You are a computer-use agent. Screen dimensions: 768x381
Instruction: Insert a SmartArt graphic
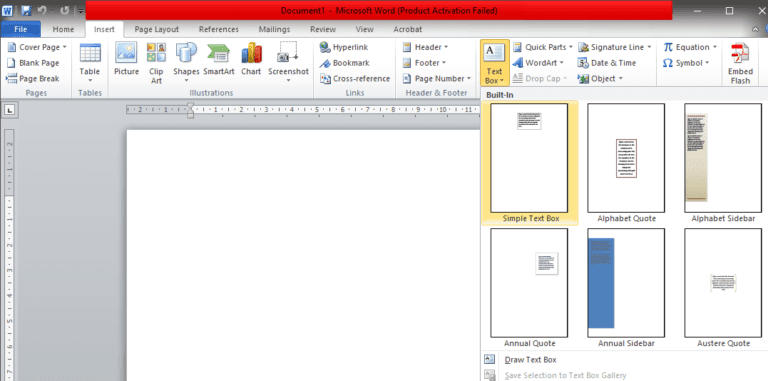pyautogui.click(x=218, y=59)
